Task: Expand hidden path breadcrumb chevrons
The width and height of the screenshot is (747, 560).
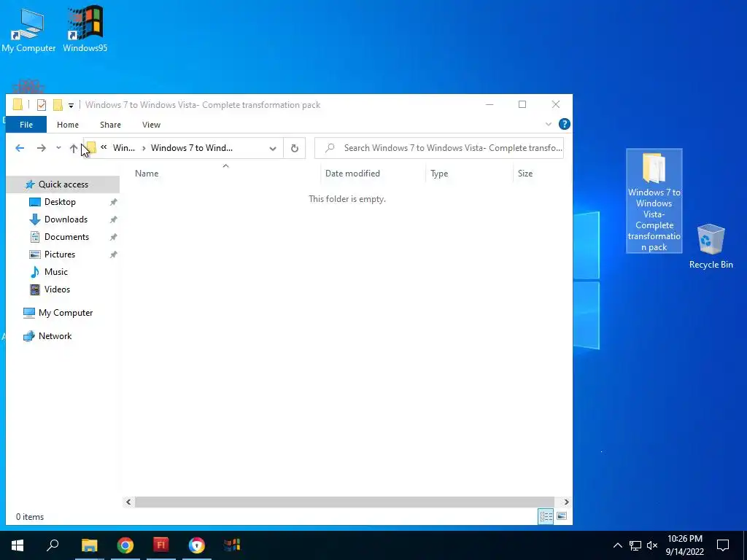Action: (104, 147)
